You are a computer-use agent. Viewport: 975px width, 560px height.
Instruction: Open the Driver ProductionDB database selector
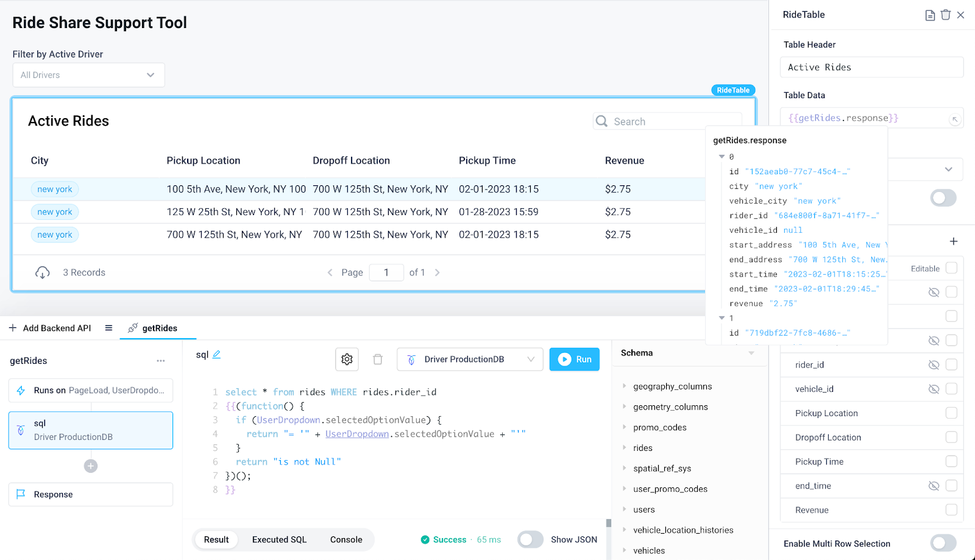point(469,359)
